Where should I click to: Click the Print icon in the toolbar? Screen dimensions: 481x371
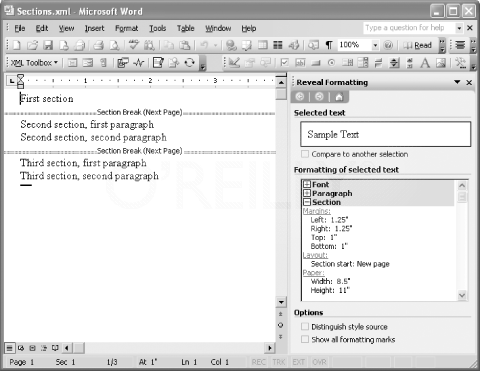pyautogui.click(x=98, y=45)
